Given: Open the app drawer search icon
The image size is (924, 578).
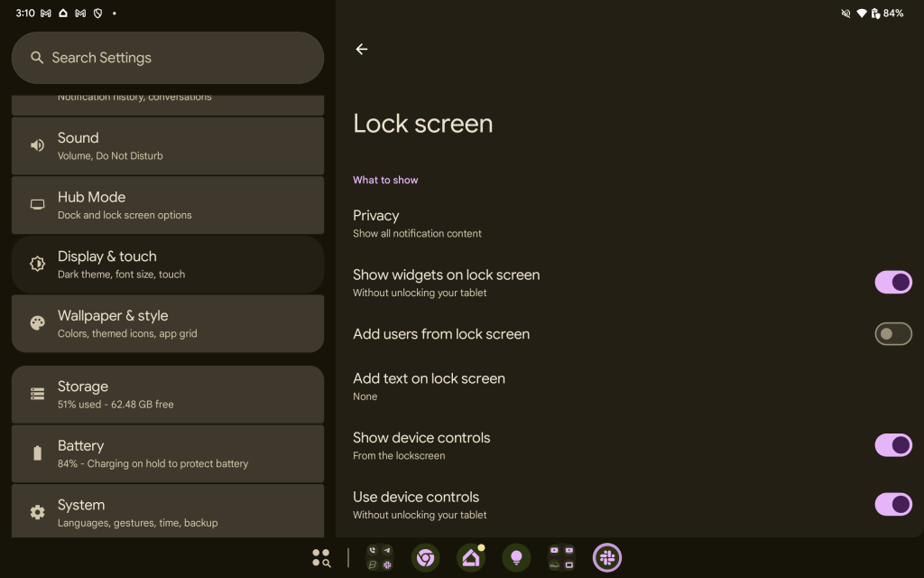Looking at the screenshot, I should click(x=321, y=558).
